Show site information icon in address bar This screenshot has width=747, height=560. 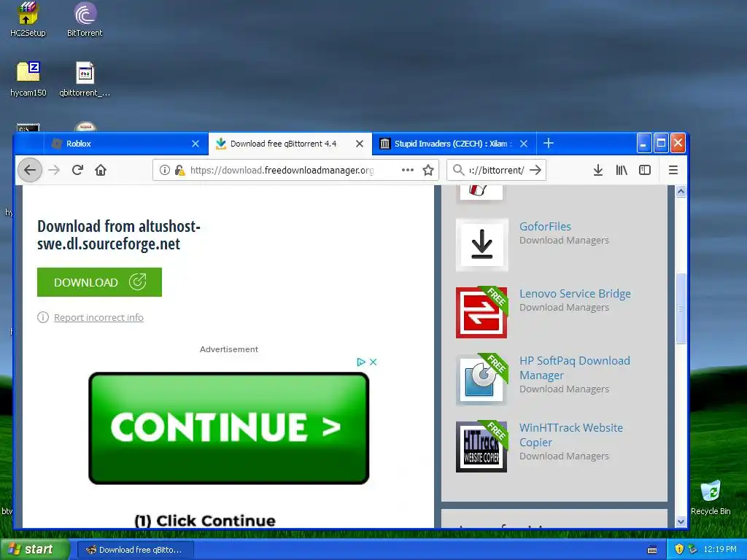[x=164, y=170]
